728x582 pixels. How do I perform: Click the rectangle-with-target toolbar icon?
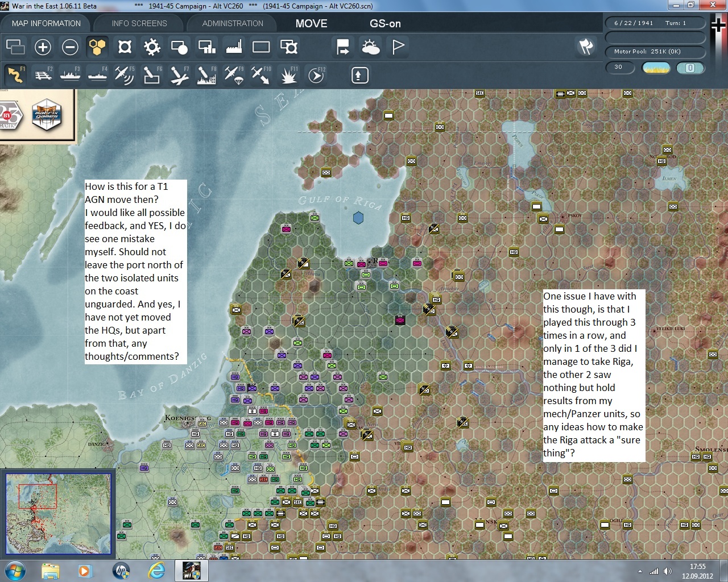(288, 47)
